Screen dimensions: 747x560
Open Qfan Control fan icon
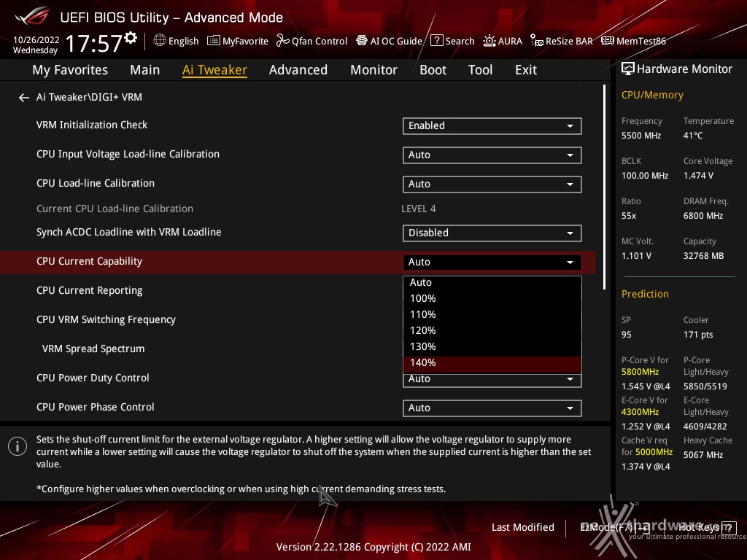282,41
